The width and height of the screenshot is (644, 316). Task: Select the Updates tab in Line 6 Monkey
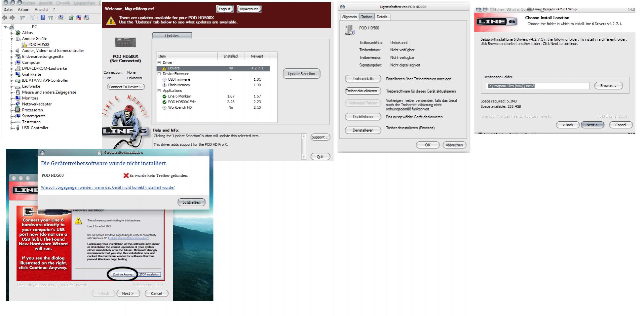pyautogui.click(x=172, y=36)
